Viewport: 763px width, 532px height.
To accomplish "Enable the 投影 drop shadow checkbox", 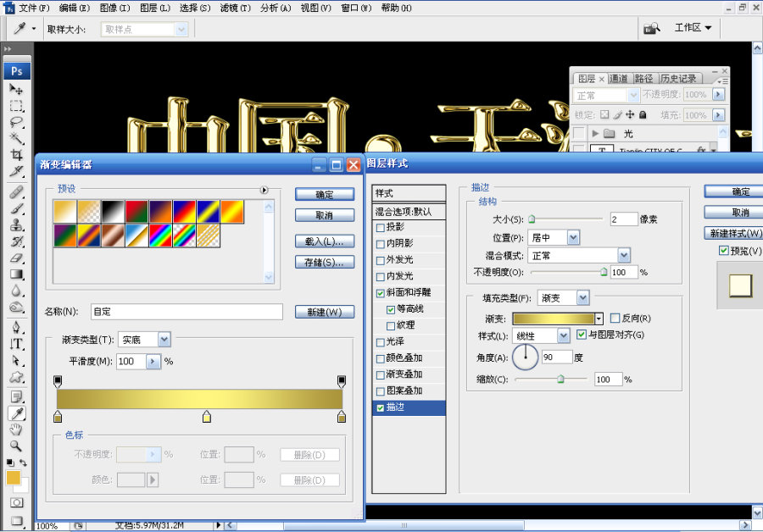I will click(381, 227).
